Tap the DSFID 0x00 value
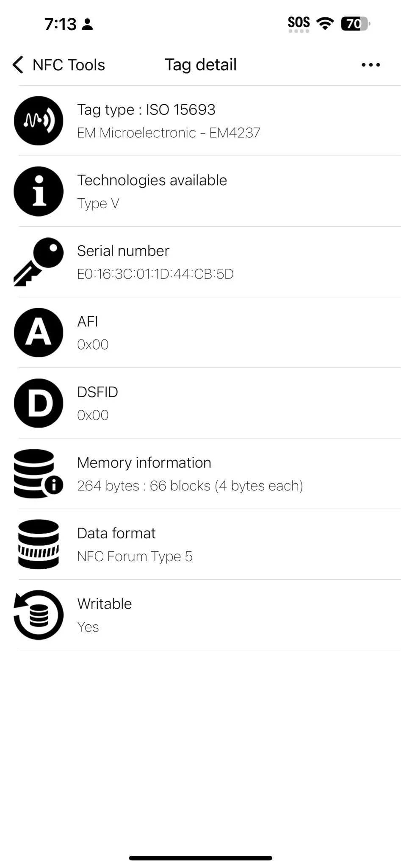The image size is (401, 868). tap(93, 415)
